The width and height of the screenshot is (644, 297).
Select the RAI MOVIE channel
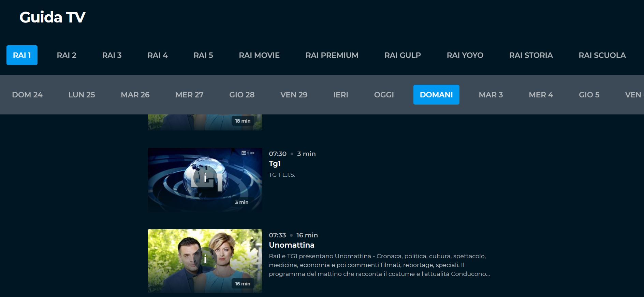pyautogui.click(x=259, y=55)
